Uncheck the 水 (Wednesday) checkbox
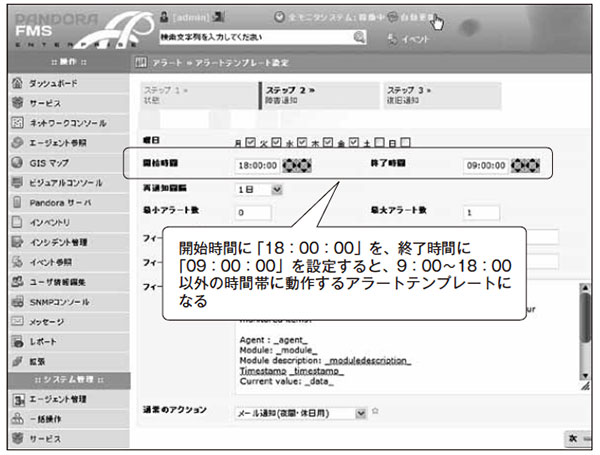The image size is (600, 455). (302, 142)
